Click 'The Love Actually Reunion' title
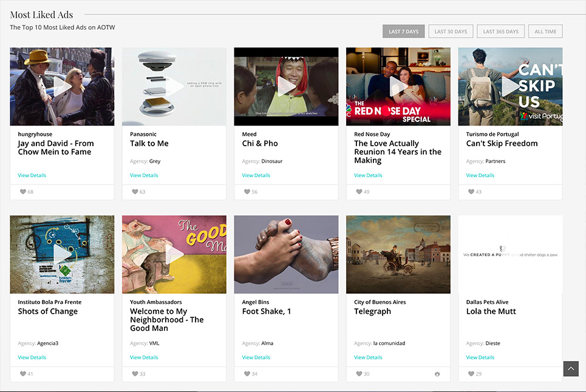 tap(398, 152)
